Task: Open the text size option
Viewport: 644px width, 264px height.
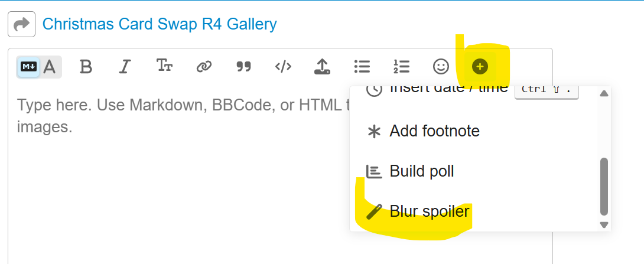Action: pos(164,66)
